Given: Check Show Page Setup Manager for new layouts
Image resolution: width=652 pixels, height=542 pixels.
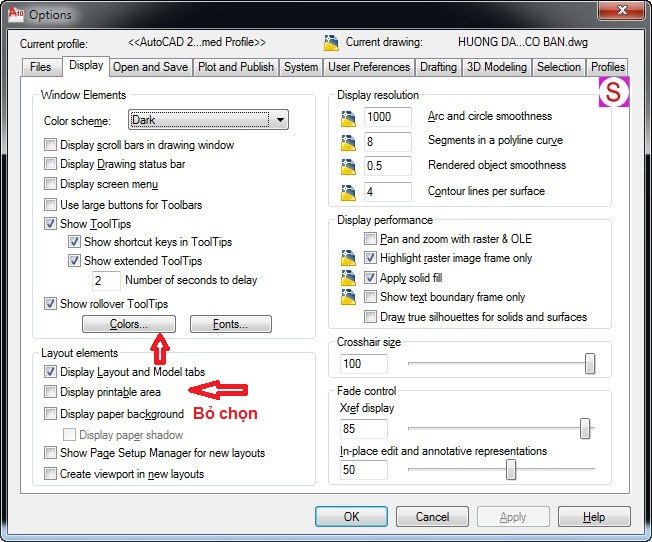Looking at the screenshot, I should click(x=50, y=453).
